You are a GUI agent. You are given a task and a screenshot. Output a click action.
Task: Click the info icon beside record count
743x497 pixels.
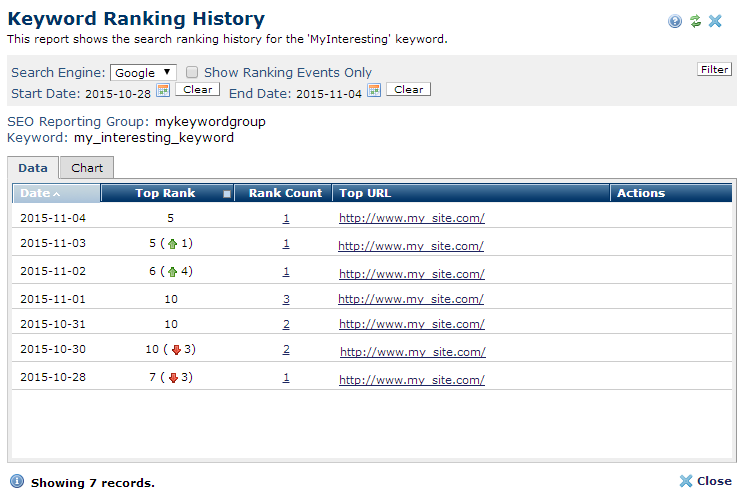(x=17, y=481)
